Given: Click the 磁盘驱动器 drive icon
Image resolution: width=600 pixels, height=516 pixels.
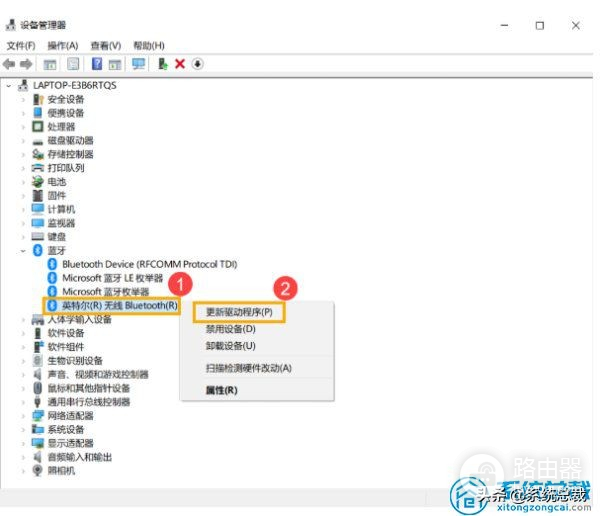Looking at the screenshot, I should pos(38,142).
